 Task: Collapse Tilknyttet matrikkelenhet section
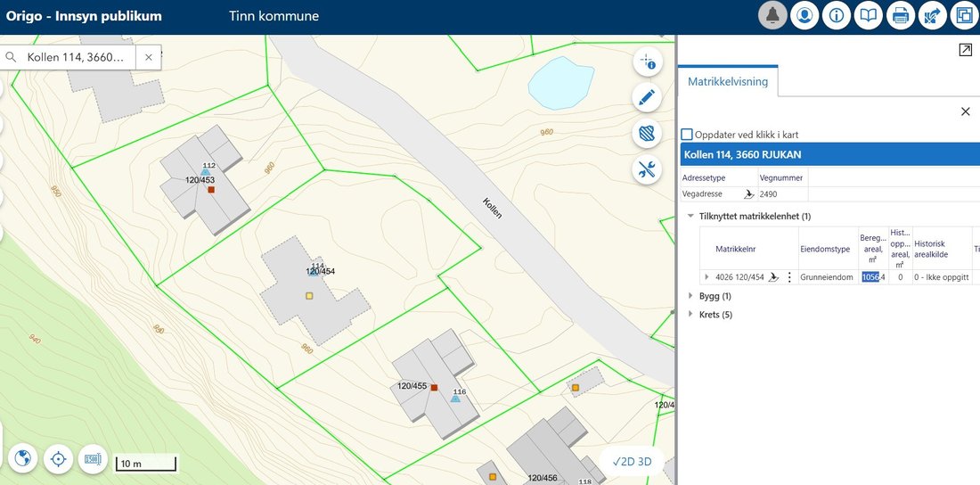[690, 216]
